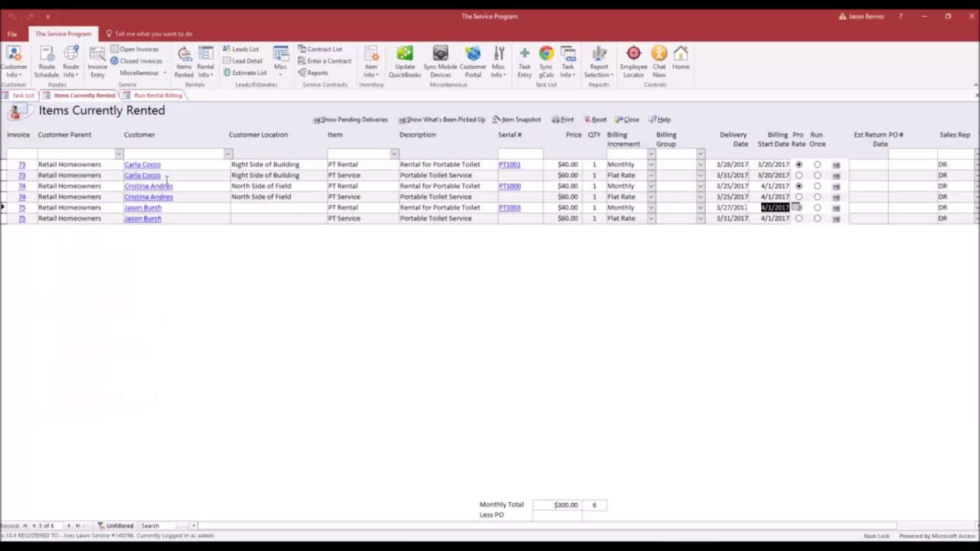Click the Sync gCals Chrome icon
The width and height of the screenshot is (980, 551).
point(546,61)
